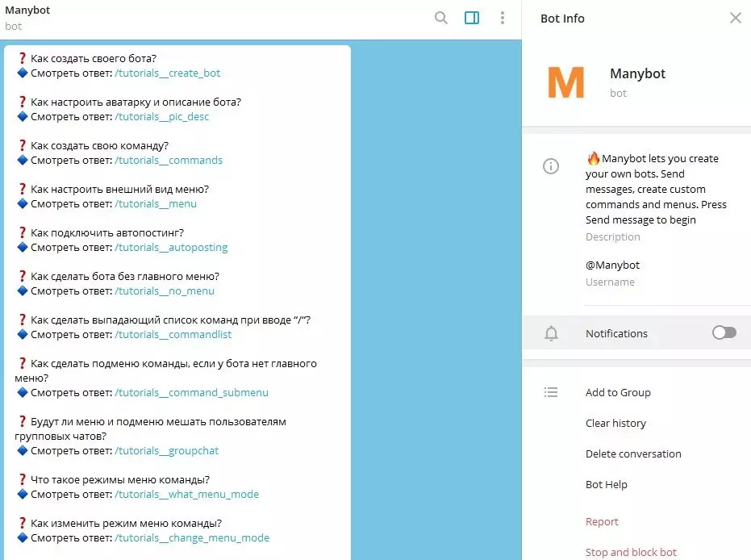Open the /tutorials__autoposting command link
The height and width of the screenshot is (560, 751).
pos(172,247)
